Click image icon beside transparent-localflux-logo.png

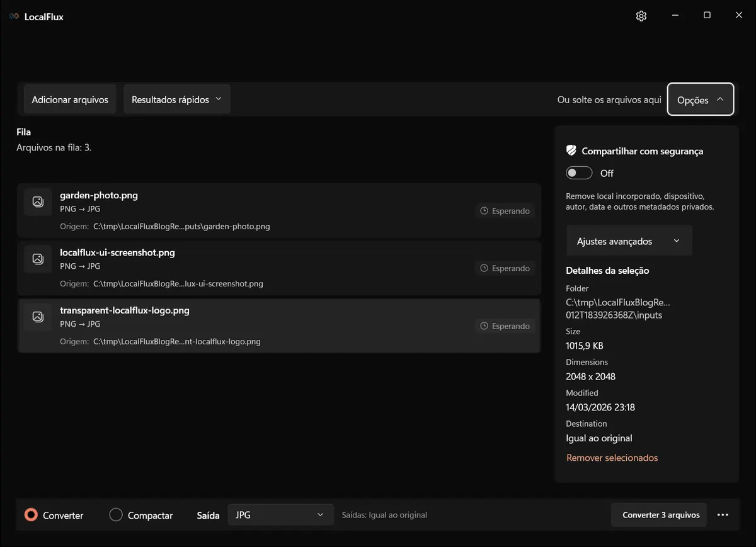click(x=38, y=317)
